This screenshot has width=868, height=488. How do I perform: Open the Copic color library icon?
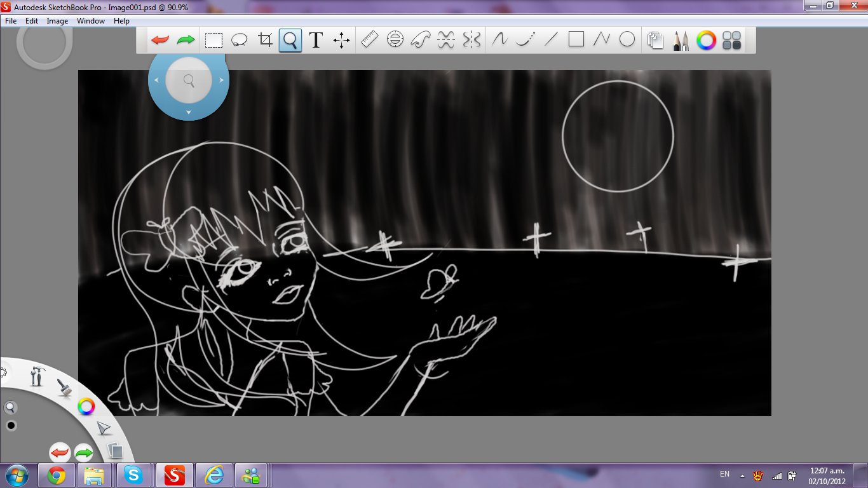(x=732, y=41)
